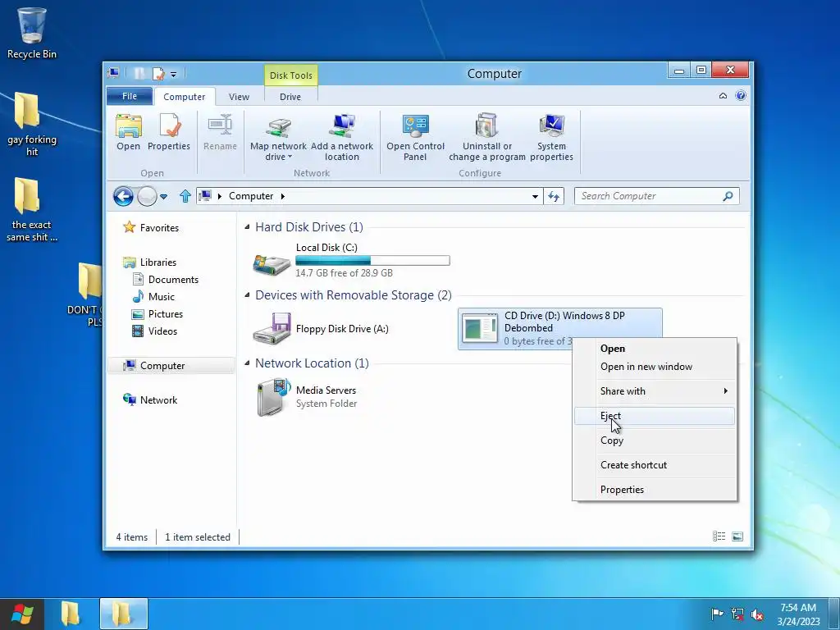Screen dimensions: 840x630
Task: Click the network tray icon
Action: point(737,614)
